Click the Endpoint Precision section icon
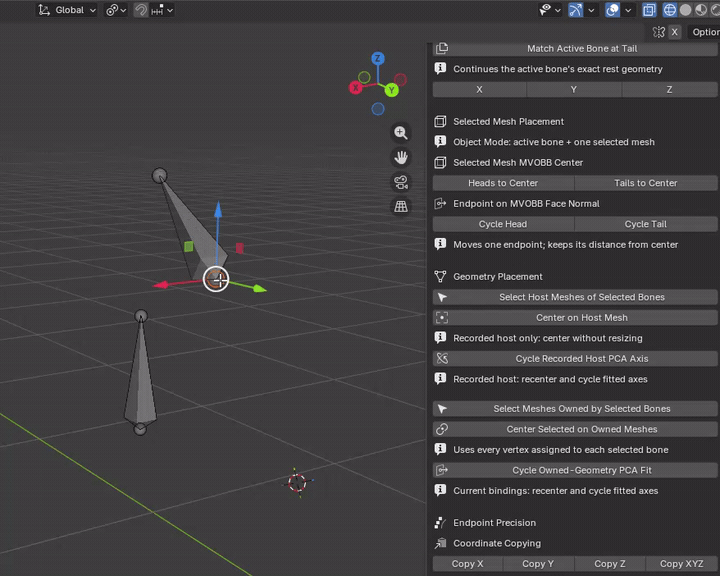Screen dimensions: 720x576 click(x=440, y=523)
